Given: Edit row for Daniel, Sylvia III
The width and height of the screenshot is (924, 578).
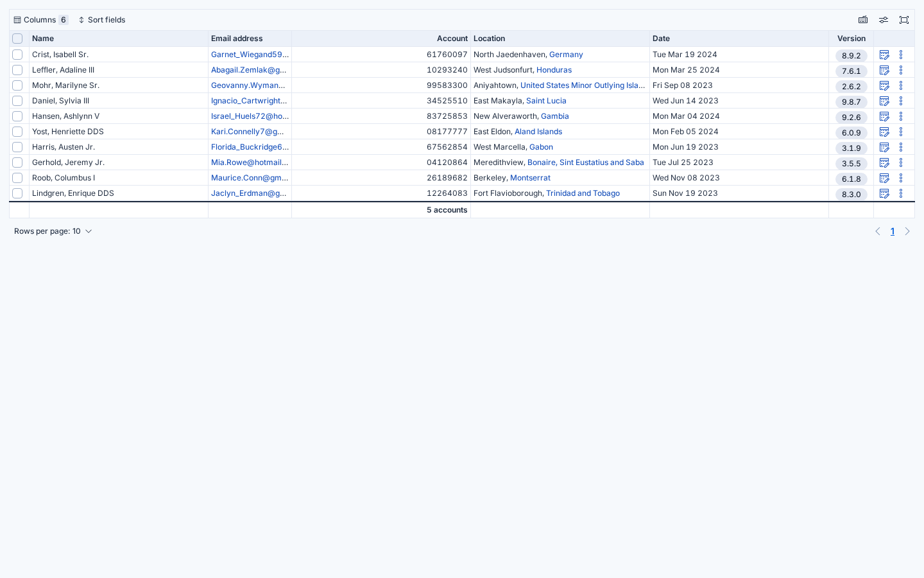Looking at the screenshot, I should pyautogui.click(x=884, y=101).
